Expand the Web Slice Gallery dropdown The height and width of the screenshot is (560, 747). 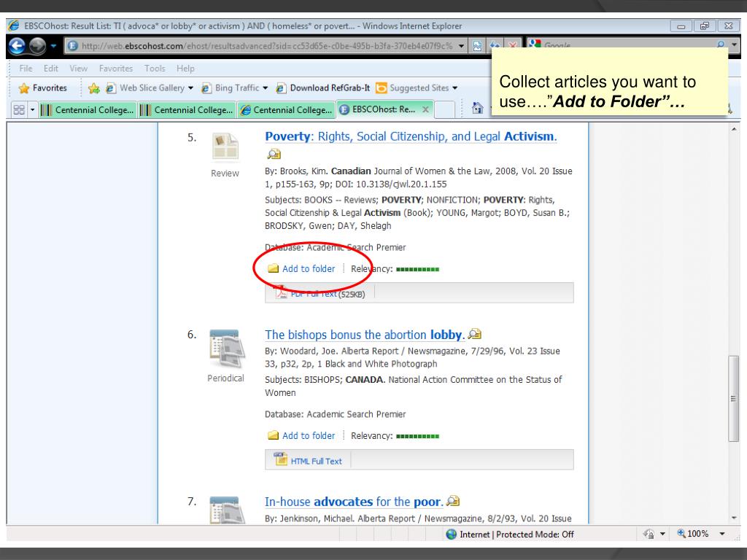[x=190, y=88]
